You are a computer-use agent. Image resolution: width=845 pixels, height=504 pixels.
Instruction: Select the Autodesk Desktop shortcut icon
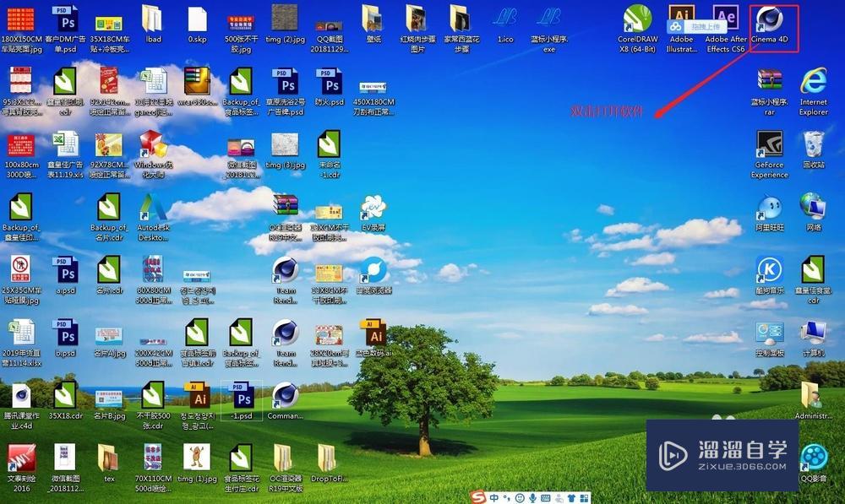tap(153, 218)
